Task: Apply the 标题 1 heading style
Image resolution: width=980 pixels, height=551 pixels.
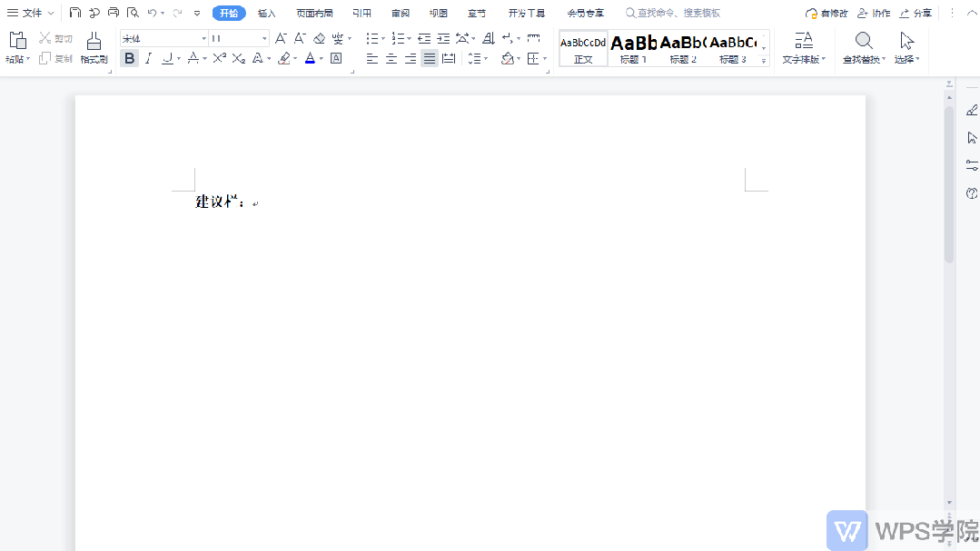Action: pyautogui.click(x=633, y=49)
